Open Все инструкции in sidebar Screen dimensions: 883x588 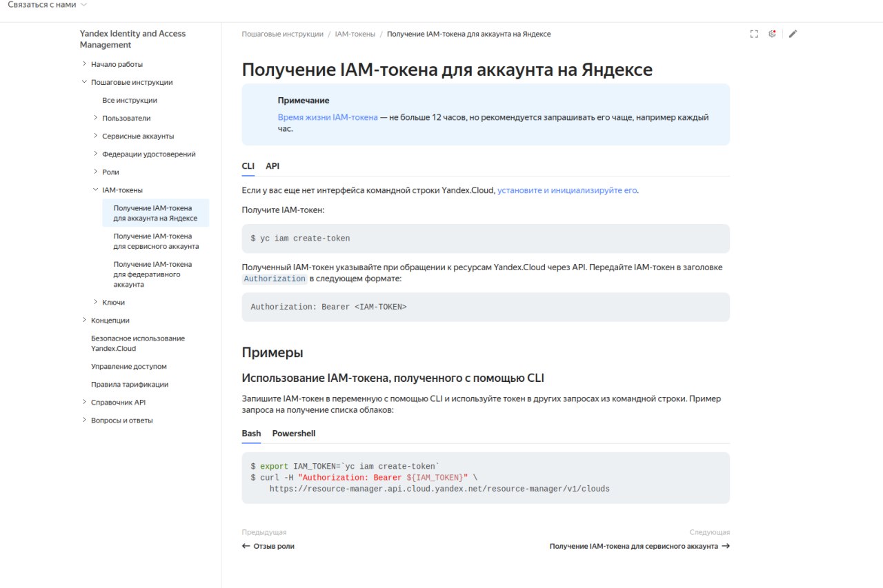130,100
